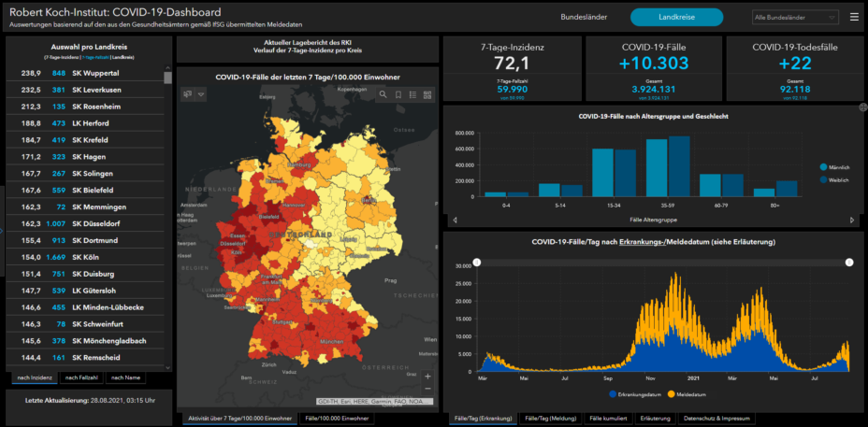Open the Fälle kumuliert tab

607,419
